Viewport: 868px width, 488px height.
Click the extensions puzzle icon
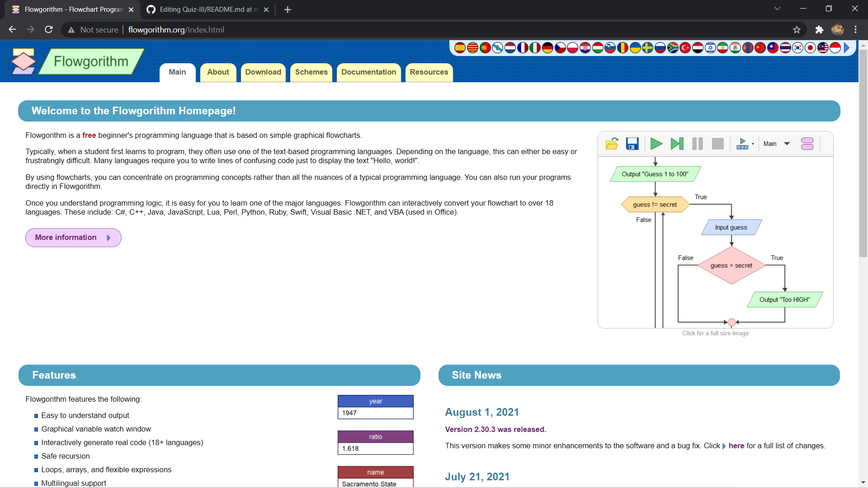pyautogui.click(x=819, y=30)
